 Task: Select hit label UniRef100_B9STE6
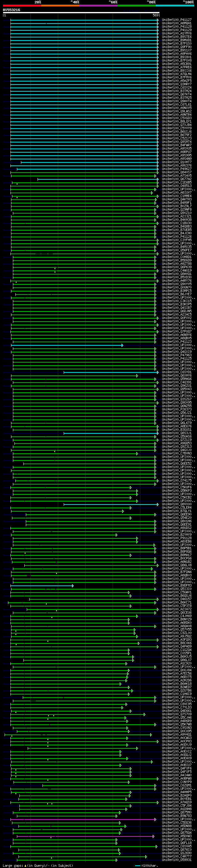coord(177,37)
